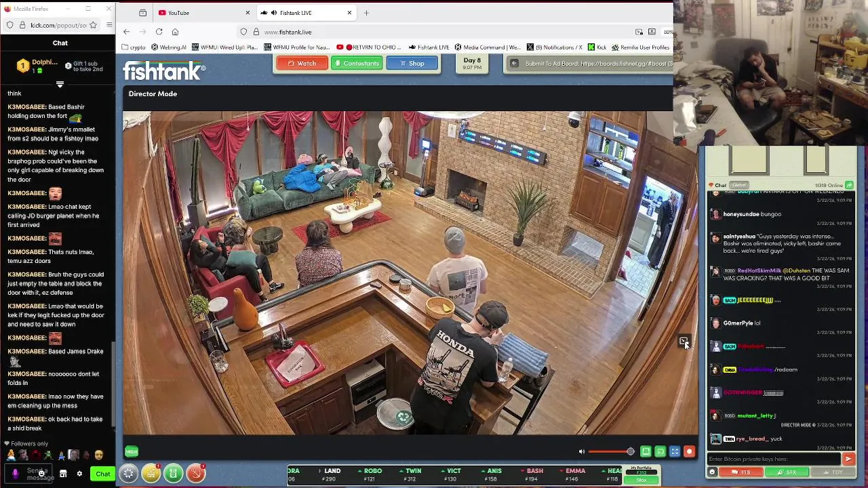Reload the Fishtank page
This screenshot has height=488, width=868.
coord(159,32)
